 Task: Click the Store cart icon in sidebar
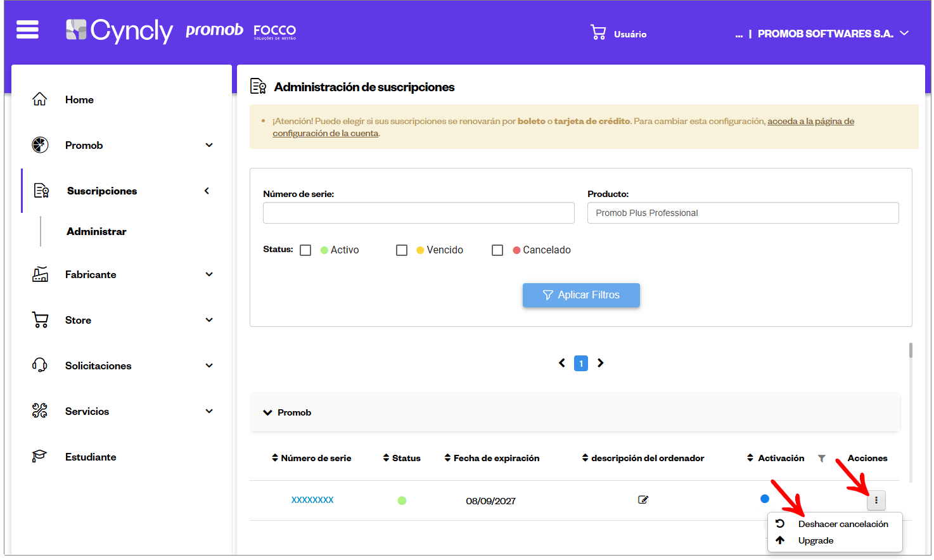pos(40,320)
